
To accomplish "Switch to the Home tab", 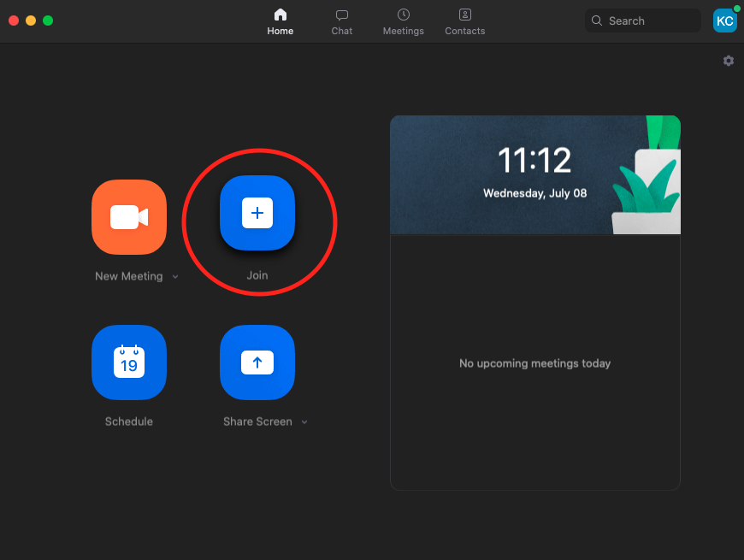I will 280,22.
